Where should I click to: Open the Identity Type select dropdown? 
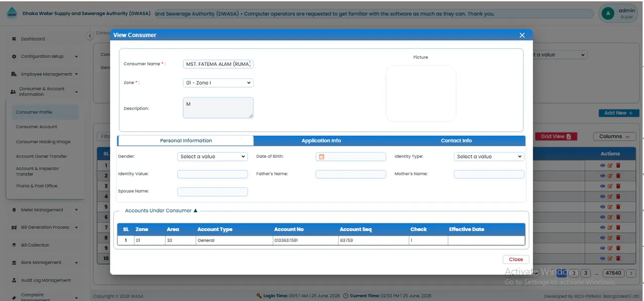coord(489,157)
